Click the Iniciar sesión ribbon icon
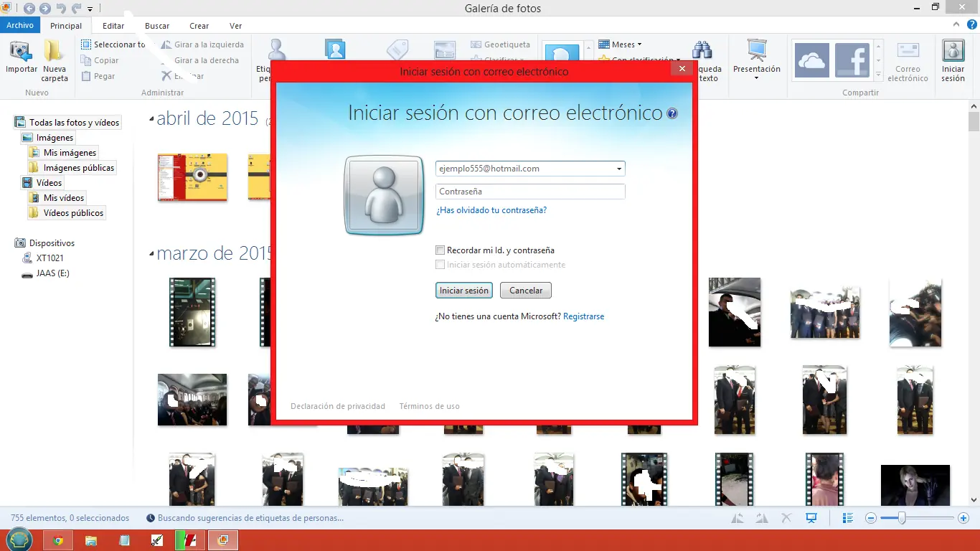 coord(953,52)
